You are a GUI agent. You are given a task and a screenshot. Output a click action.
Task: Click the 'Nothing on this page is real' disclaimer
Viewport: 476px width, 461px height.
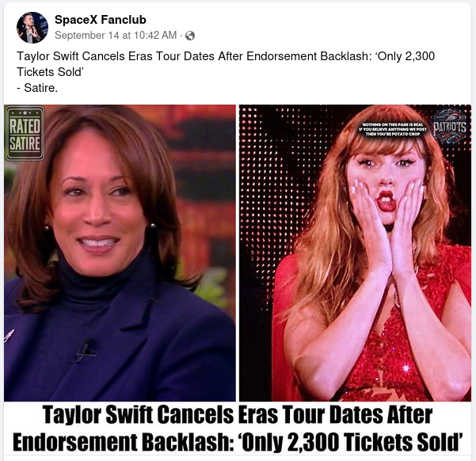[393, 129]
